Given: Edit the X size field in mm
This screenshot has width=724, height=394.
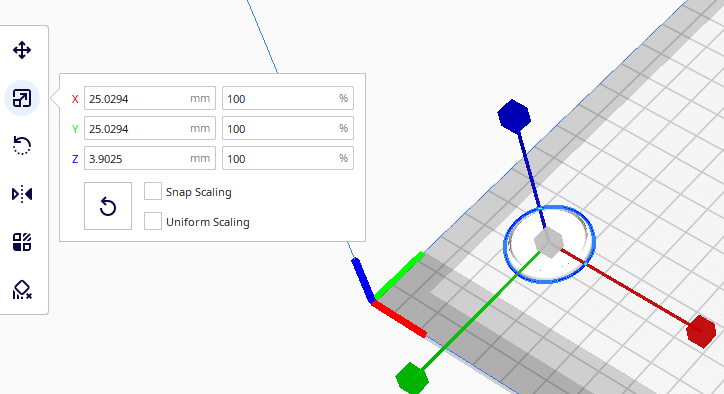Looking at the screenshot, I should pyautogui.click(x=150, y=98).
